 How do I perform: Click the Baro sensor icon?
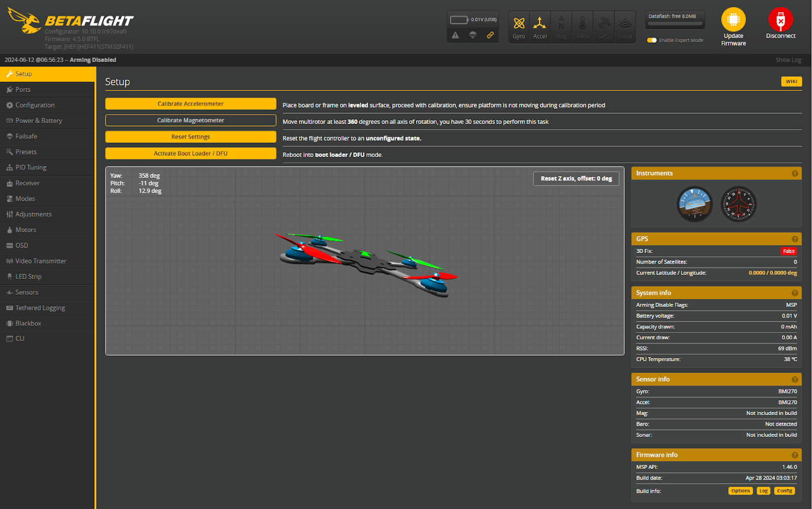click(583, 23)
